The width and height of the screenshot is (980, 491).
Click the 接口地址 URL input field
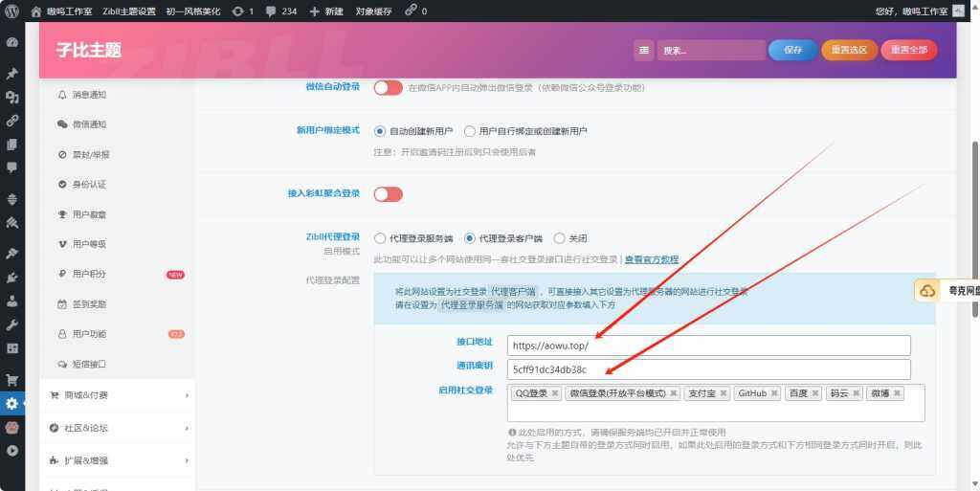pos(709,346)
